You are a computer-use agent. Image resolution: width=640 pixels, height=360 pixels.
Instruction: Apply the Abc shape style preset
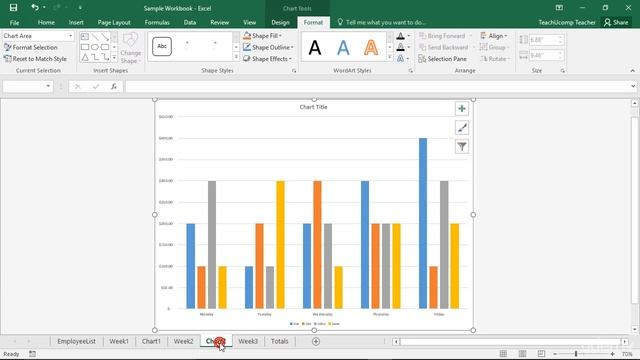click(x=162, y=47)
